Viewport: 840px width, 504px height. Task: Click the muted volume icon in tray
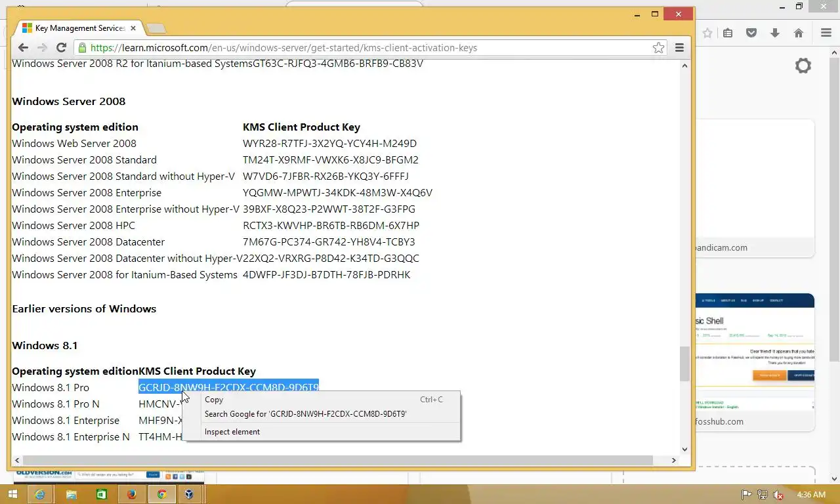[x=778, y=495]
